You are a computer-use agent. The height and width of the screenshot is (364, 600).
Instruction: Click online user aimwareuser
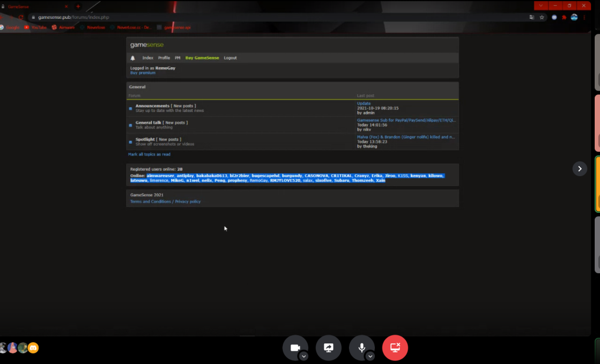point(160,176)
